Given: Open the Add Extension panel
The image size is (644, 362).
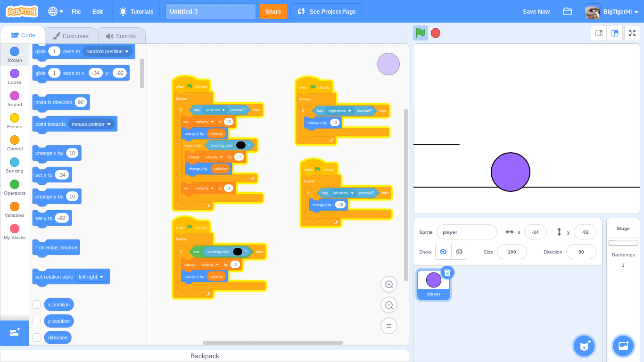Looking at the screenshot, I should tap(14, 333).
